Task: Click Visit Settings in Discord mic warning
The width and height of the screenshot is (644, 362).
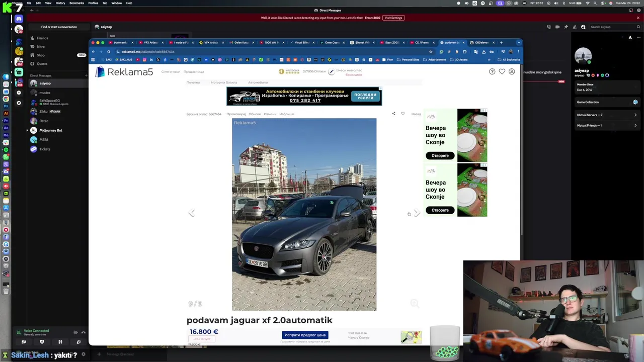Action: tap(393, 18)
